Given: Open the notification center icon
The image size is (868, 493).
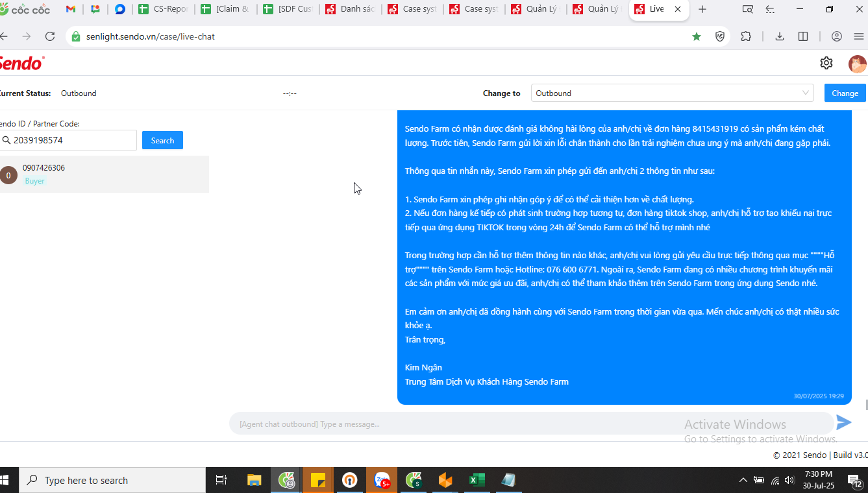Looking at the screenshot, I should click(855, 480).
